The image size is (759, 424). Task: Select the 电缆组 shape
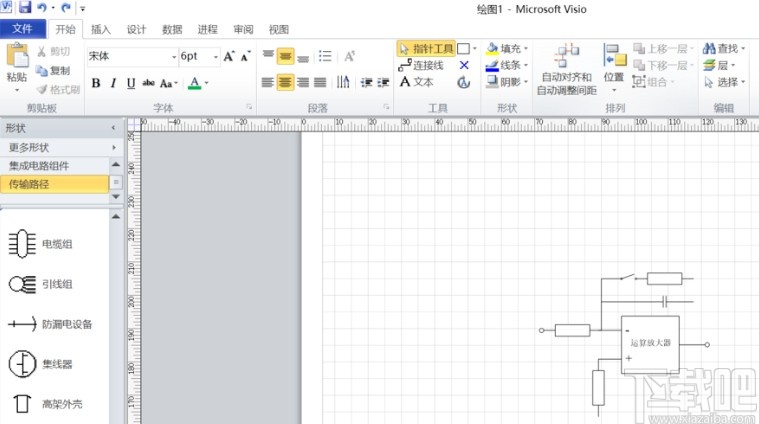(41, 244)
